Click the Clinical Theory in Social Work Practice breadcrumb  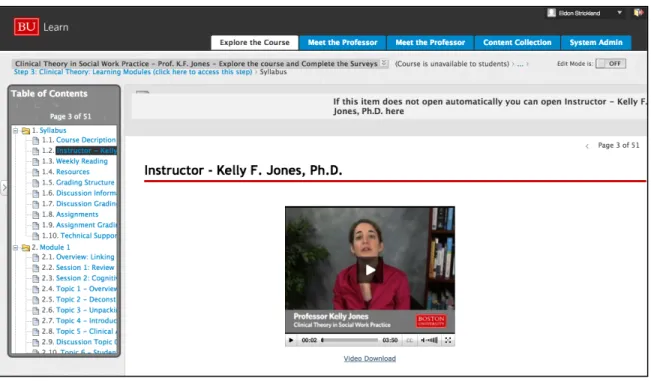tap(196, 64)
